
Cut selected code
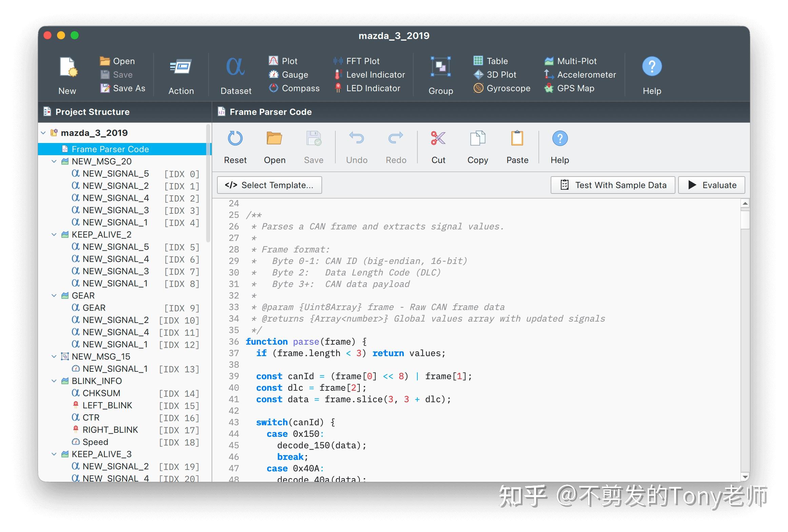(x=438, y=147)
